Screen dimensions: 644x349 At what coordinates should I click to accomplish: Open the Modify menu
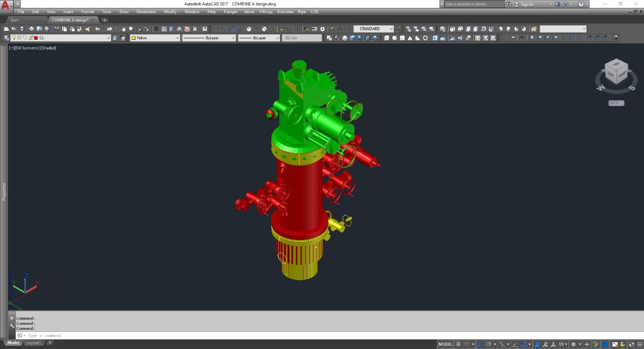tap(170, 12)
